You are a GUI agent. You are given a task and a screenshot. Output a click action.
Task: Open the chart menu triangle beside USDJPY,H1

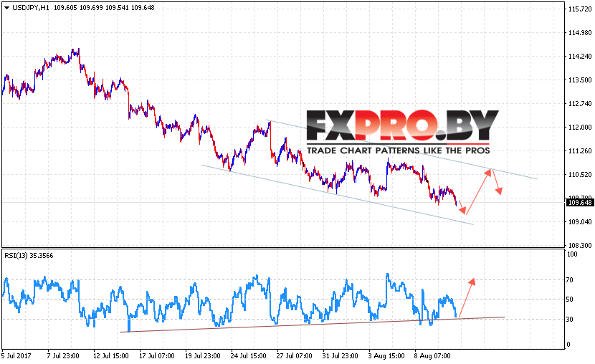(7, 8)
